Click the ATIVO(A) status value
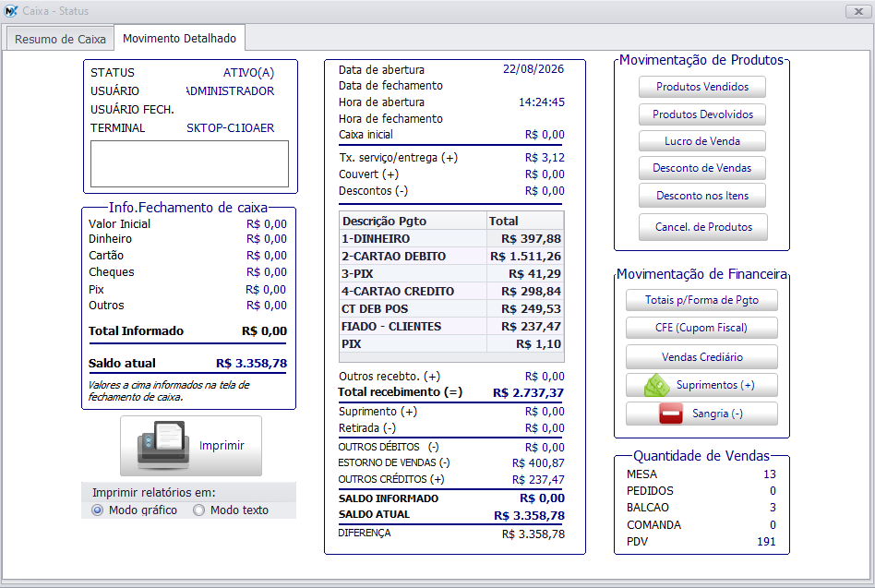The image size is (875, 588). (x=248, y=73)
